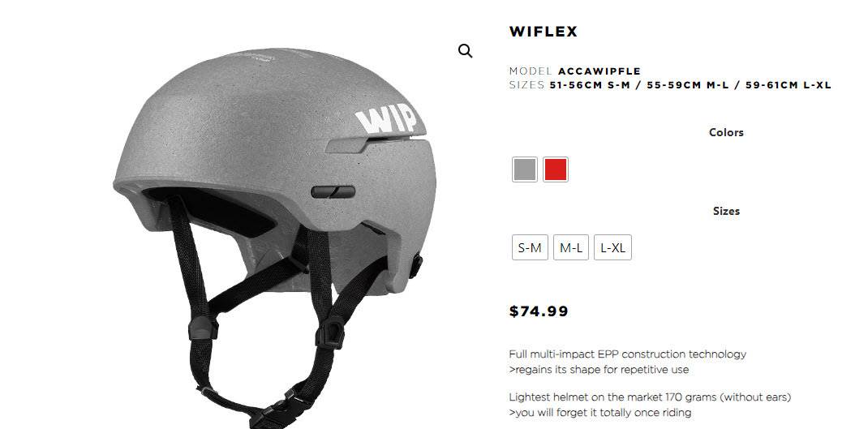
Task: Click the multi-impact EPP construction description line
Action: tap(628, 354)
